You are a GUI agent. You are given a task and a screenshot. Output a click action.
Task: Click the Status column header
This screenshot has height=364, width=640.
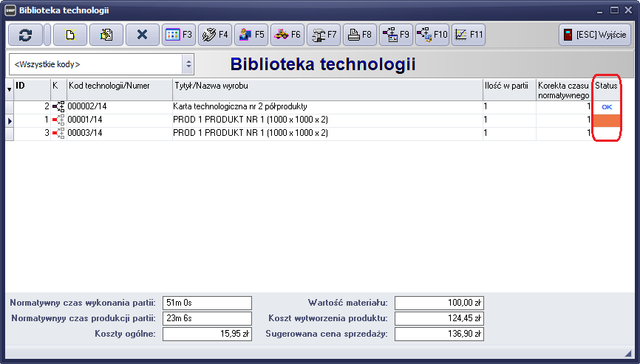point(606,86)
